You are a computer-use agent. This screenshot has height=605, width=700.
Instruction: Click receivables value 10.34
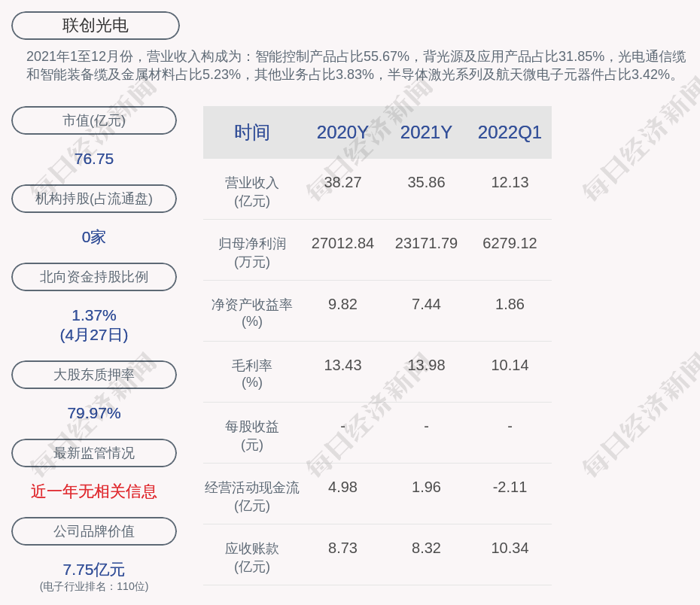510,548
